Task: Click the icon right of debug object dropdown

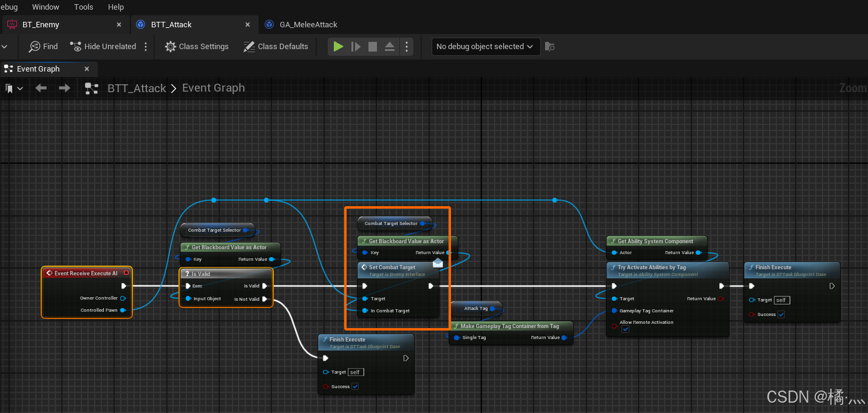Action: click(549, 47)
